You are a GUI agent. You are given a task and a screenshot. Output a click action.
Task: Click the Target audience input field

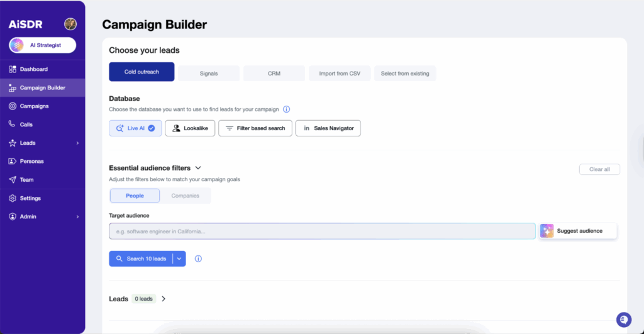click(x=322, y=231)
